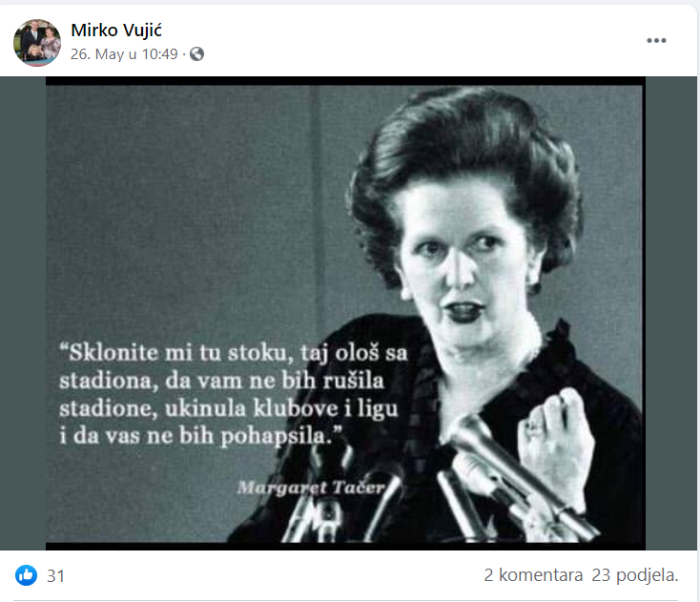View who reacted via the 31 count
The image size is (700, 602).
[56, 576]
